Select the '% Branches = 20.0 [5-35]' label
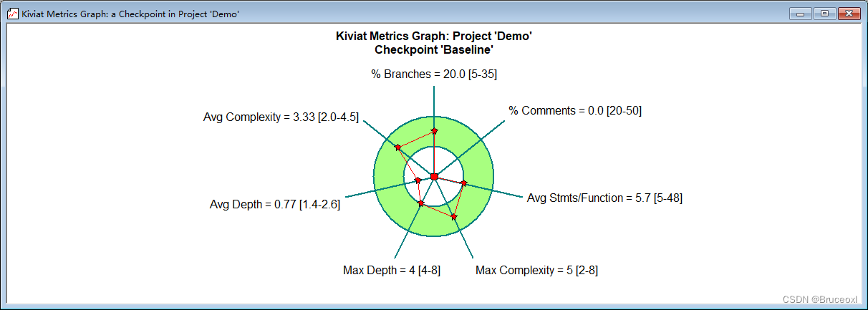 [434, 74]
